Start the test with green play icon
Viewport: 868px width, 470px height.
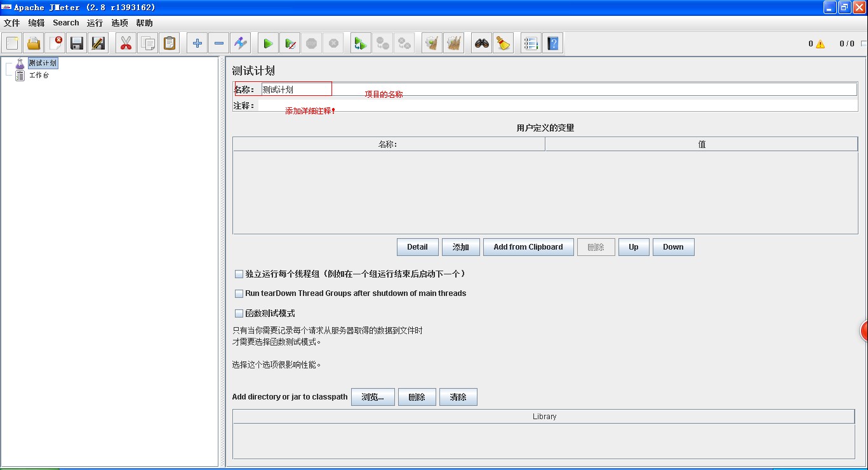pyautogui.click(x=268, y=43)
